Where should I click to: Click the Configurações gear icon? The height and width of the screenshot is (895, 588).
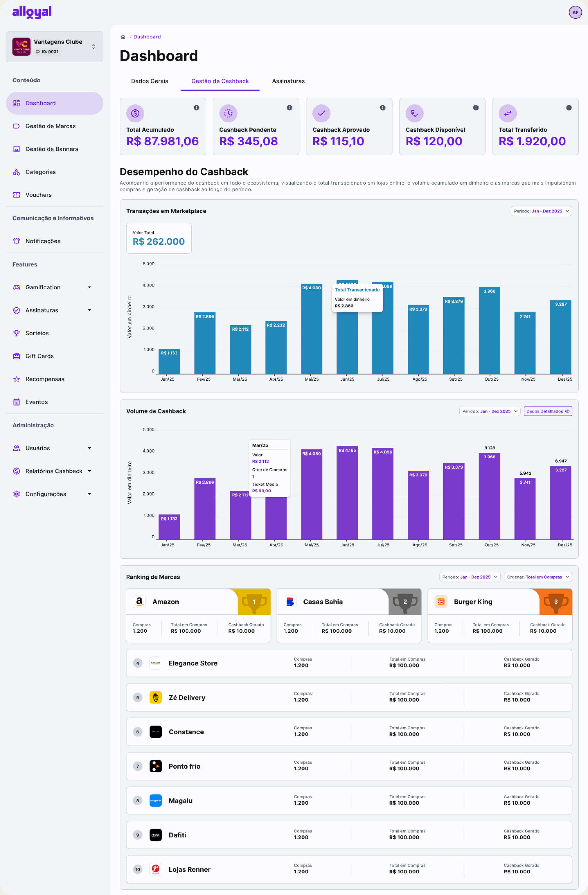(x=16, y=494)
